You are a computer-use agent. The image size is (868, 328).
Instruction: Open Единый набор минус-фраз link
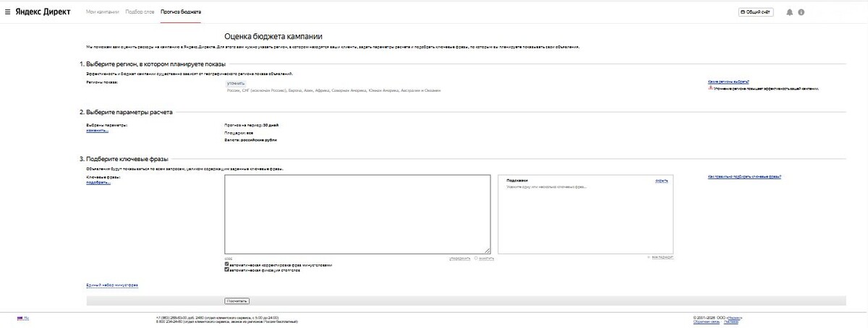tap(112, 285)
